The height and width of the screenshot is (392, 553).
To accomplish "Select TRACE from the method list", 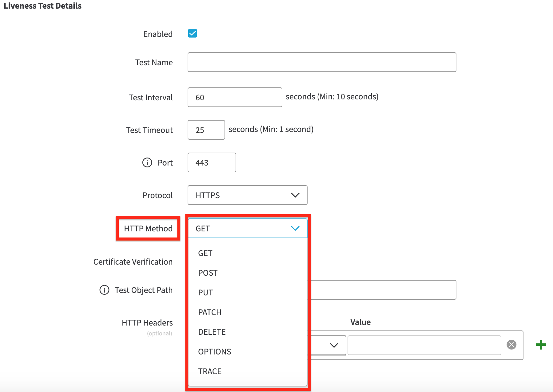I will pyautogui.click(x=210, y=371).
